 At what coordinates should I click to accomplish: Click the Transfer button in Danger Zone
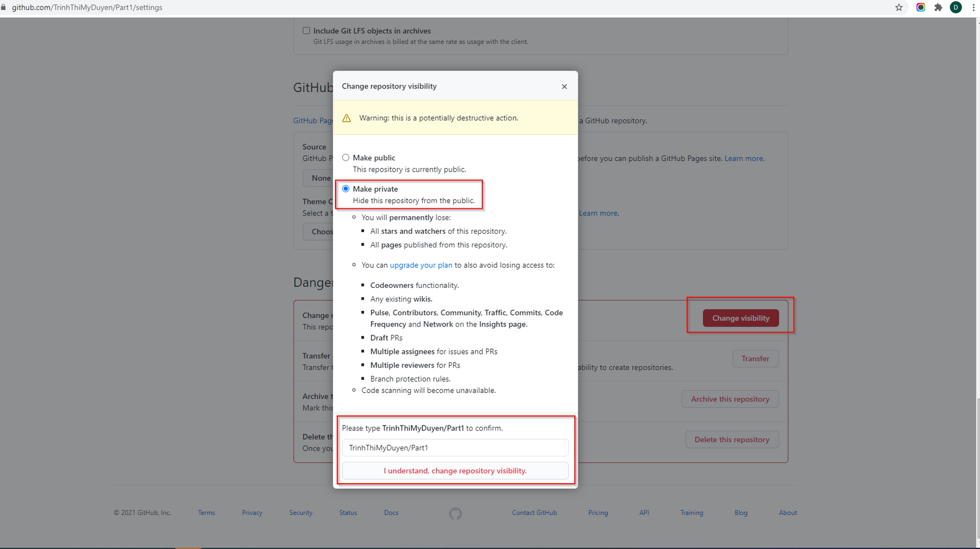pyautogui.click(x=755, y=358)
